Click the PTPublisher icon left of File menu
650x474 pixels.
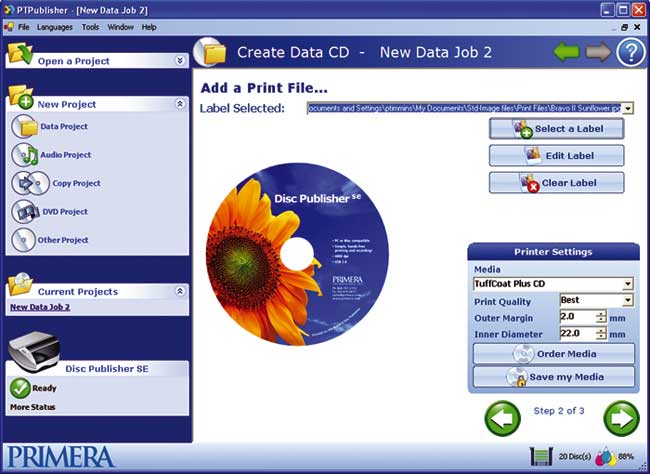(9, 27)
